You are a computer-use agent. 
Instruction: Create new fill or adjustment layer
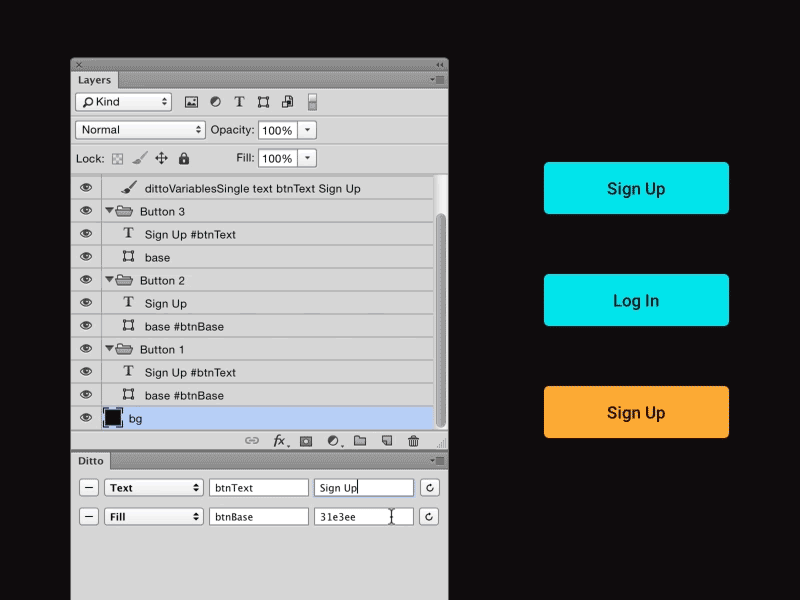pos(334,441)
